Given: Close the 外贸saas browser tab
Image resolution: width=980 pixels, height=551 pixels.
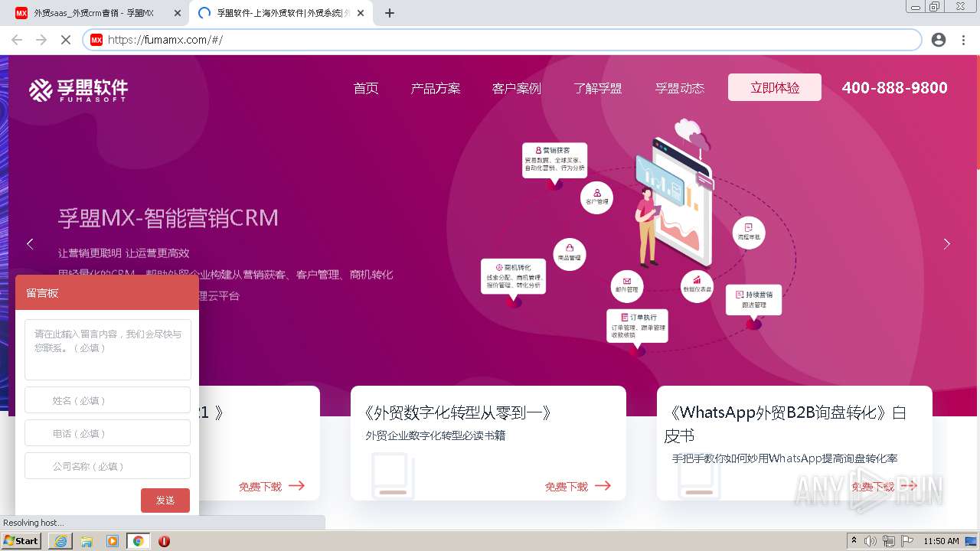Looking at the screenshot, I should tap(177, 13).
